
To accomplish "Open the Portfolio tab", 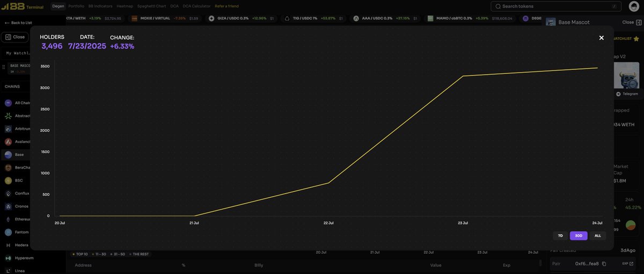I will (x=76, y=6).
